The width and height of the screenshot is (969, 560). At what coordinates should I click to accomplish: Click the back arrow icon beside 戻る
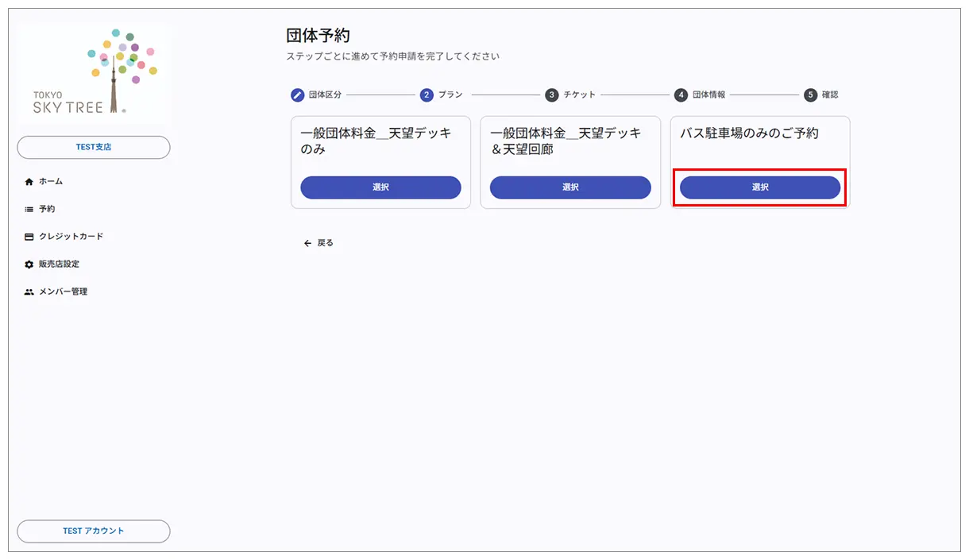(x=307, y=242)
